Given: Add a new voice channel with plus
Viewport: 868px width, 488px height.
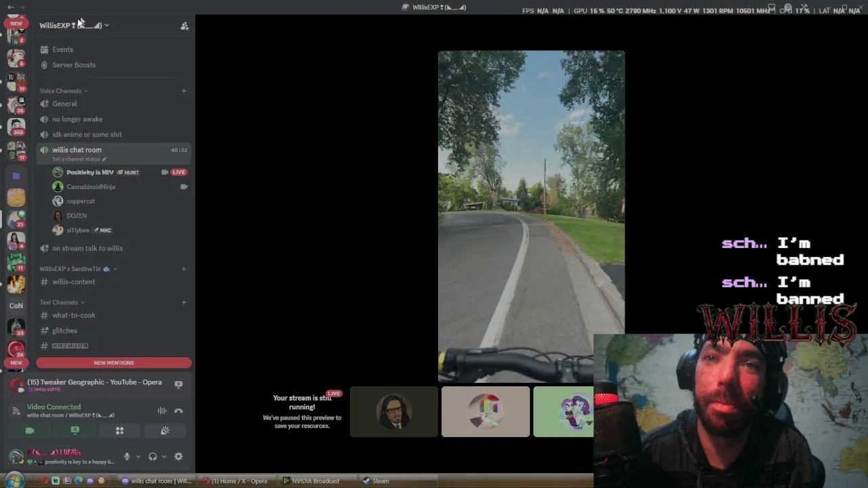Looking at the screenshot, I should pos(184,91).
